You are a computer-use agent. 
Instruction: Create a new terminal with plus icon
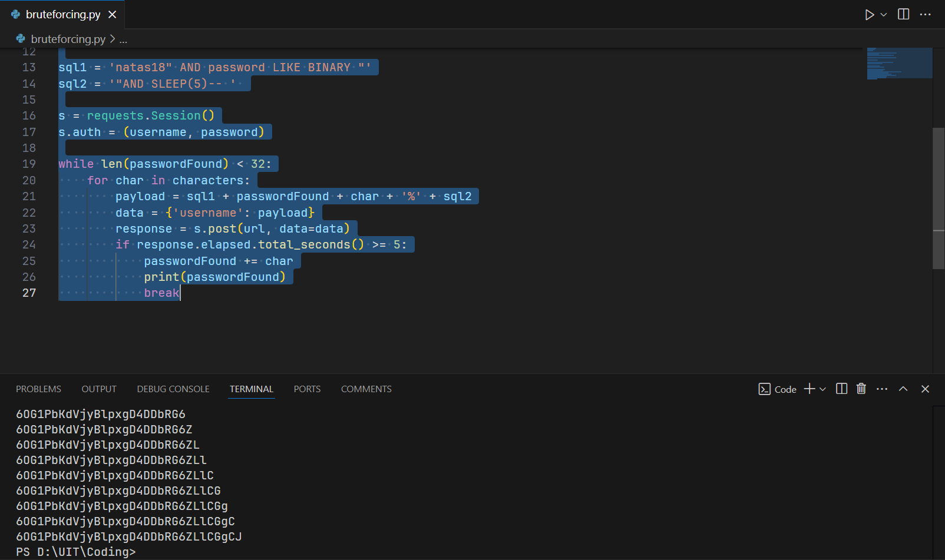[x=809, y=389]
